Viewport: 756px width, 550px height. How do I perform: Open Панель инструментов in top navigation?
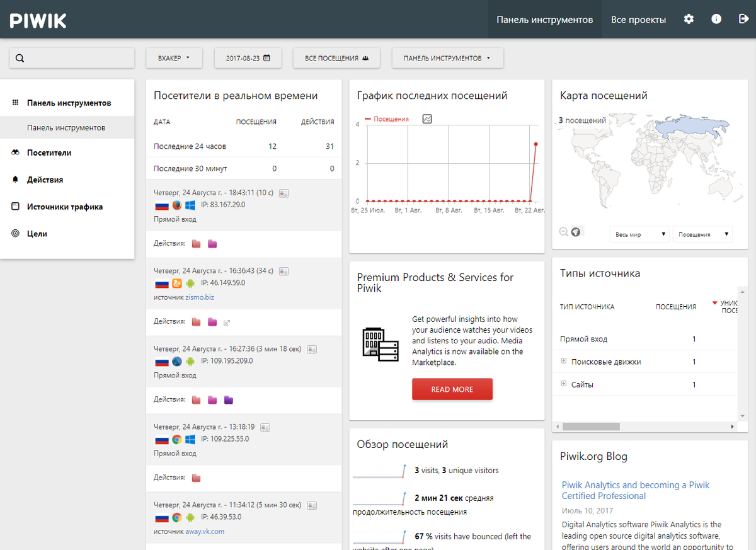click(545, 20)
